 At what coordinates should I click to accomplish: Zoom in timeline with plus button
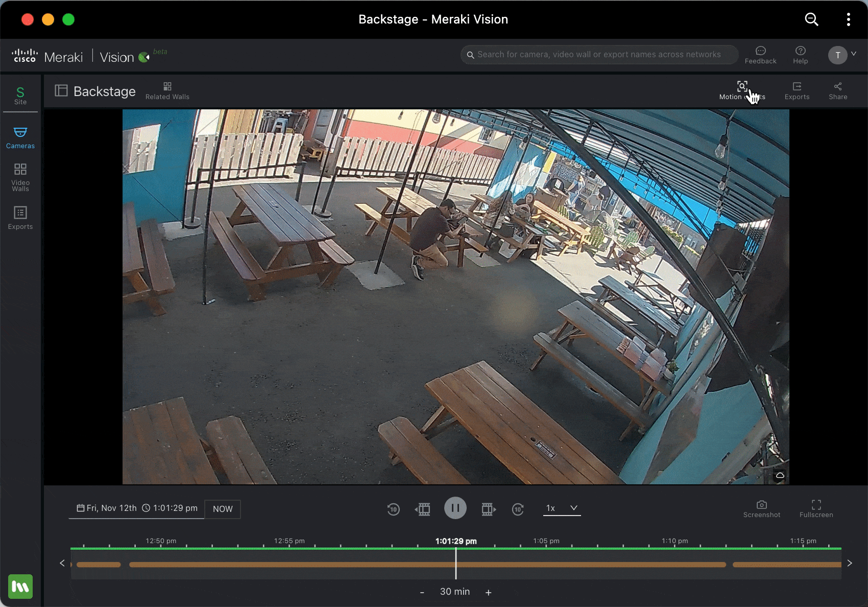488,592
